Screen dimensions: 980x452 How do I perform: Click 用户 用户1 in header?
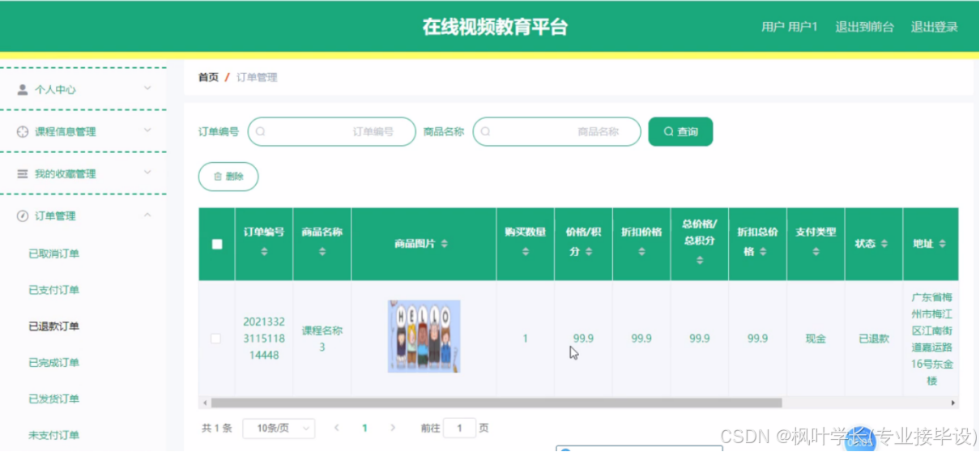coord(789,27)
